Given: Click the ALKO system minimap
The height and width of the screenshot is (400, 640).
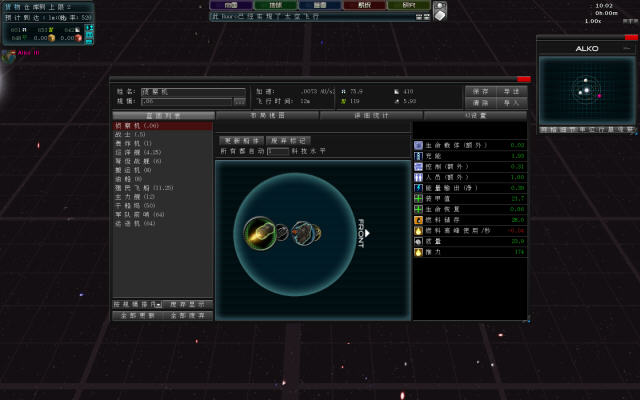Looking at the screenshot, I should click(587, 90).
